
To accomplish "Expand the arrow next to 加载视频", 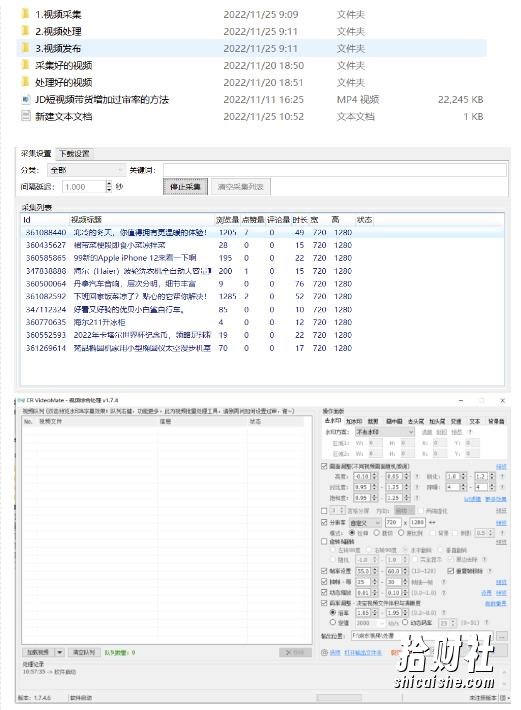I will 60,652.
